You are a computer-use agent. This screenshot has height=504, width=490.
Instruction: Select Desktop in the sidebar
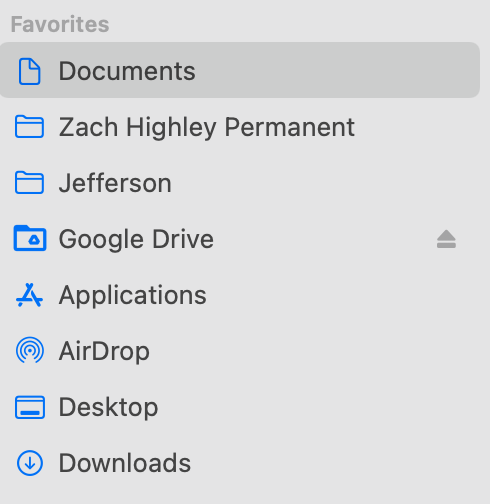240,407
